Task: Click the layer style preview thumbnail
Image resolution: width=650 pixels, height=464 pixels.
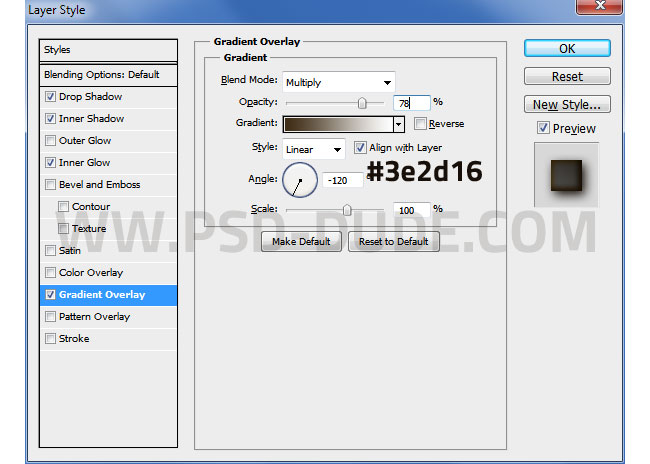Action: pyautogui.click(x=566, y=174)
